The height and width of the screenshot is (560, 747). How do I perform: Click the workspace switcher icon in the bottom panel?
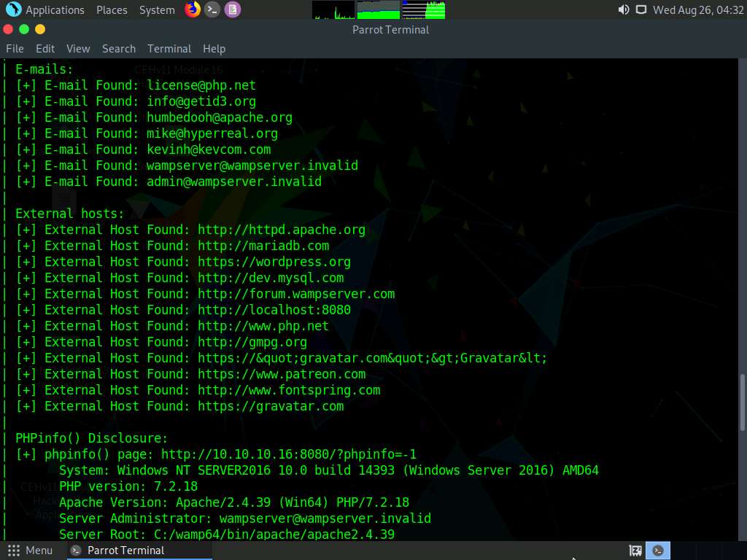[x=635, y=551]
